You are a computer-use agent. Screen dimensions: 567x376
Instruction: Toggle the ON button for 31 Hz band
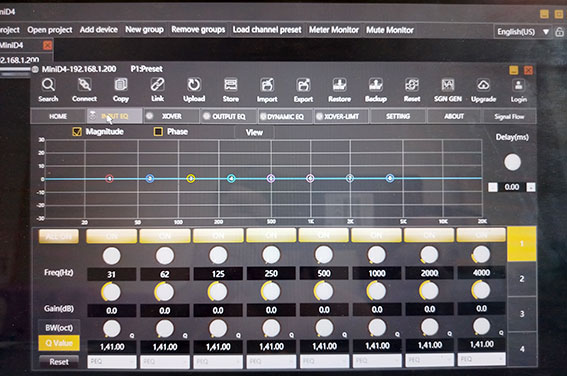[111, 236]
